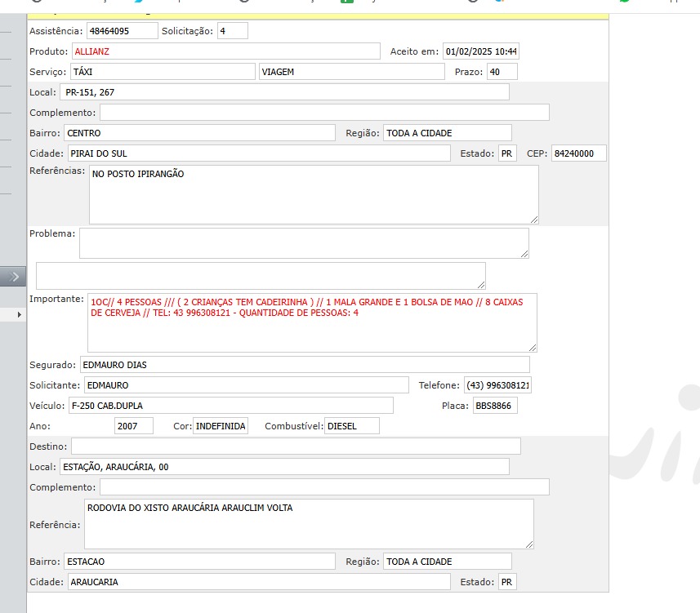The height and width of the screenshot is (613, 700).
Task: Select the Produto field ALLIANZ
Action: coord(226,51)
